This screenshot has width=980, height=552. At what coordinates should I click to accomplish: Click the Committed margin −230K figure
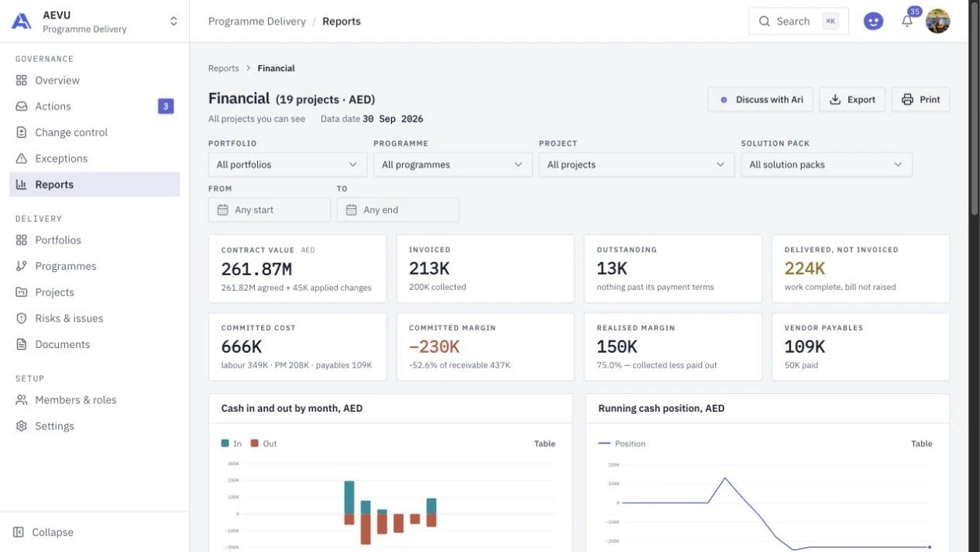(x=435, y=347)
